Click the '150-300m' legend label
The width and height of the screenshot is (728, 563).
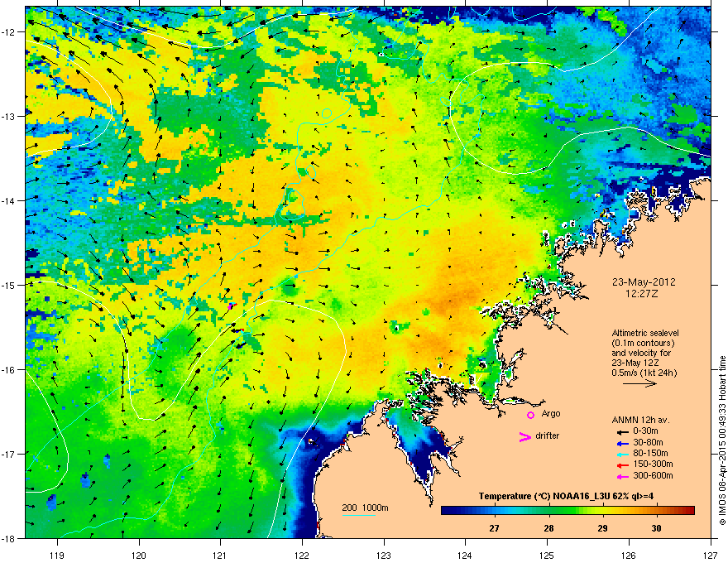653,464
